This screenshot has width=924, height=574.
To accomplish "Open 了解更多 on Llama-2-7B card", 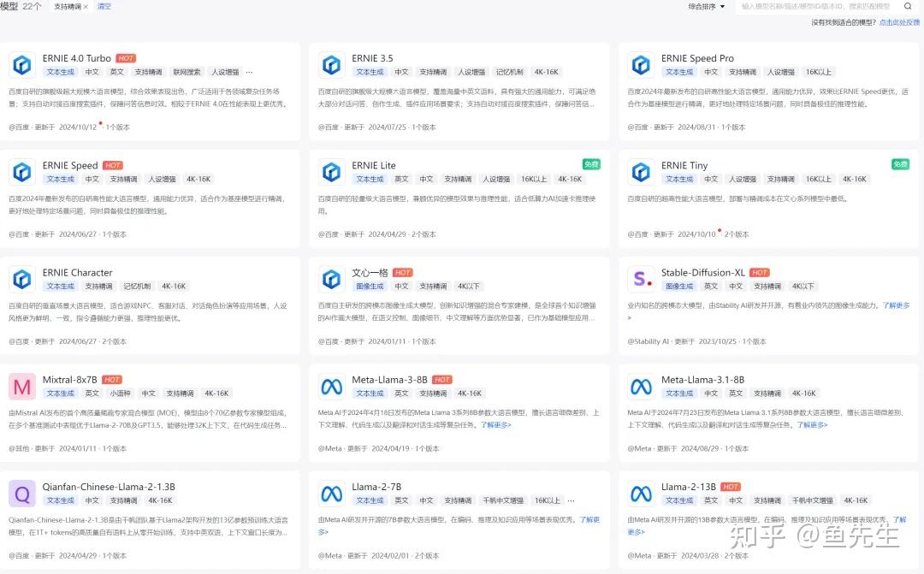I will point(589,520).
